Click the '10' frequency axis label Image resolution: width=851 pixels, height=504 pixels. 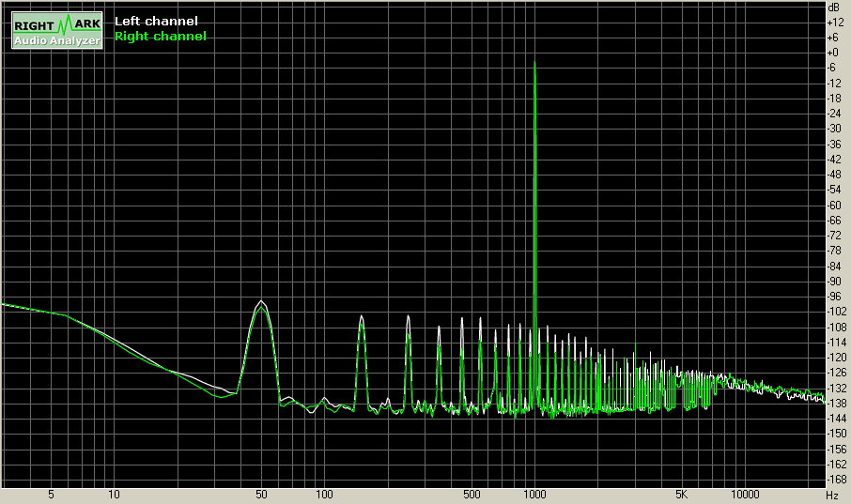[114, 495]
